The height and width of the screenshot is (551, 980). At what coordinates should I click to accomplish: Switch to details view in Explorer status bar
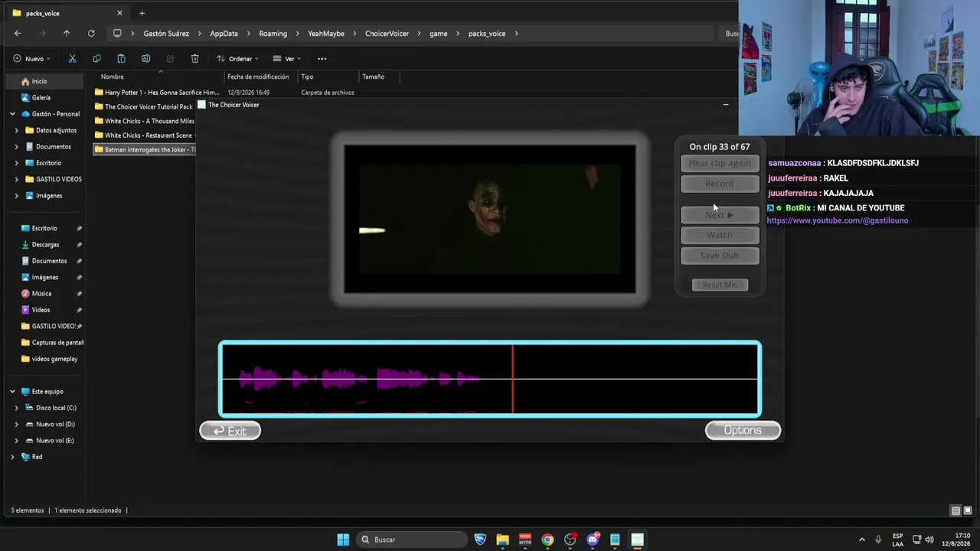tap(955, 510)
